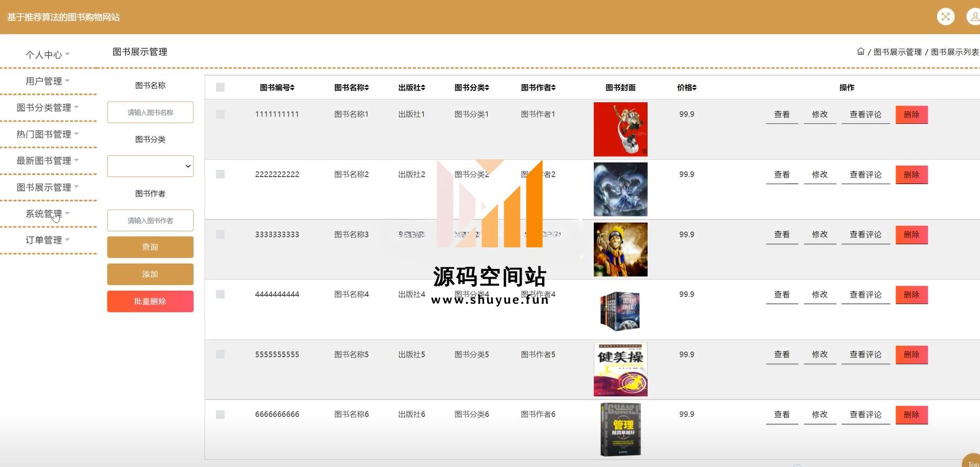Expand 图书分类管理 sidebar menu
The height and width of the screenshot is (467, 980).
(x=48, y=107)
